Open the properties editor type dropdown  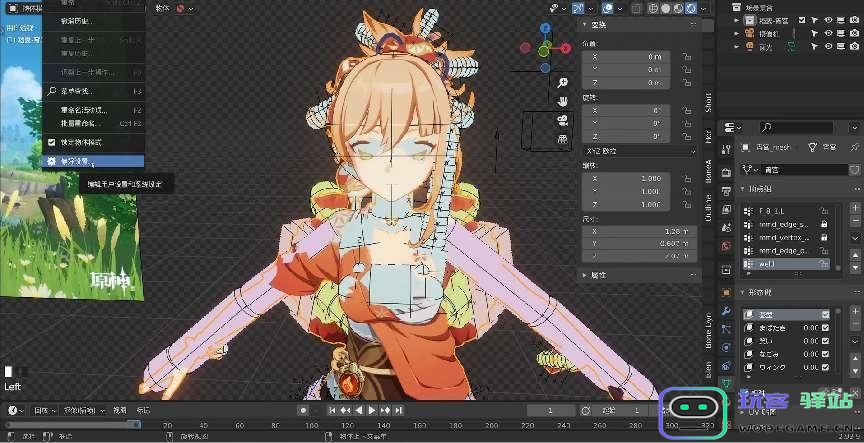pos(732,127)
